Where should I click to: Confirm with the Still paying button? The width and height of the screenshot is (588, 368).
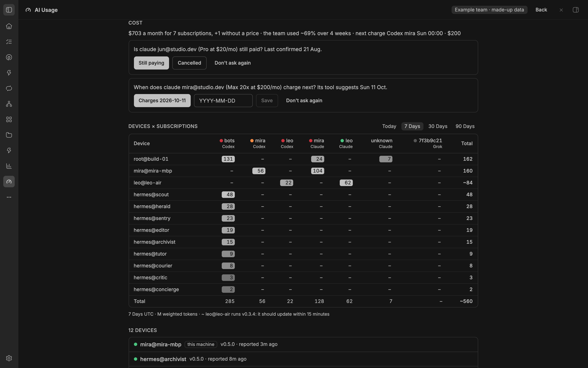tap(151, 63)
